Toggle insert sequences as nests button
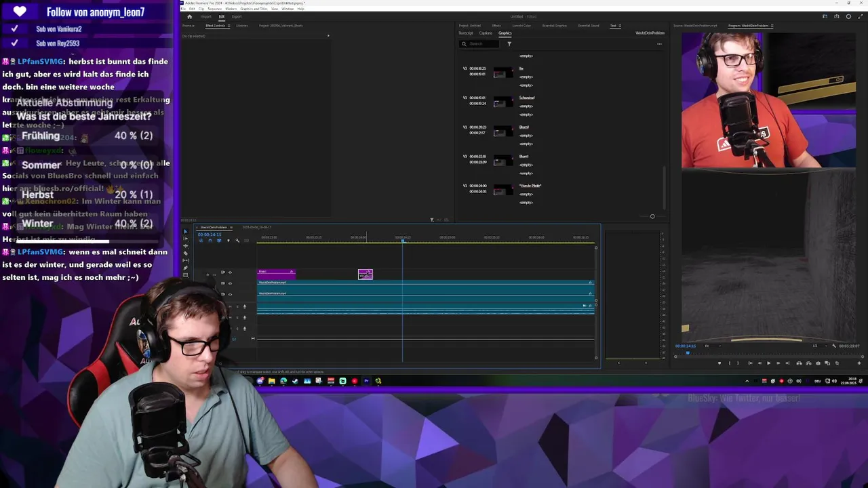Image resolution: width=868 pixels, height=488 pixels. click(x=201, y=240)
